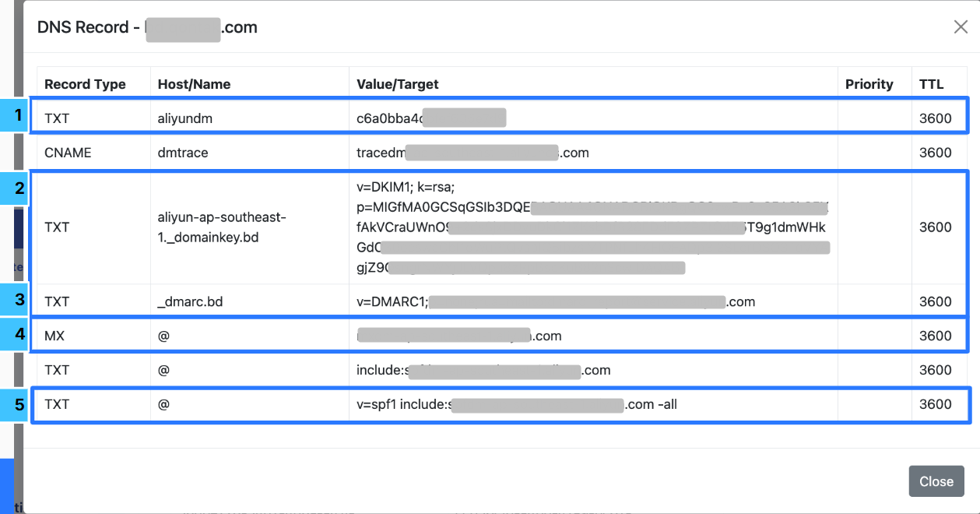
Task: Click the Value/Target column header
Action: click(398, 84)
